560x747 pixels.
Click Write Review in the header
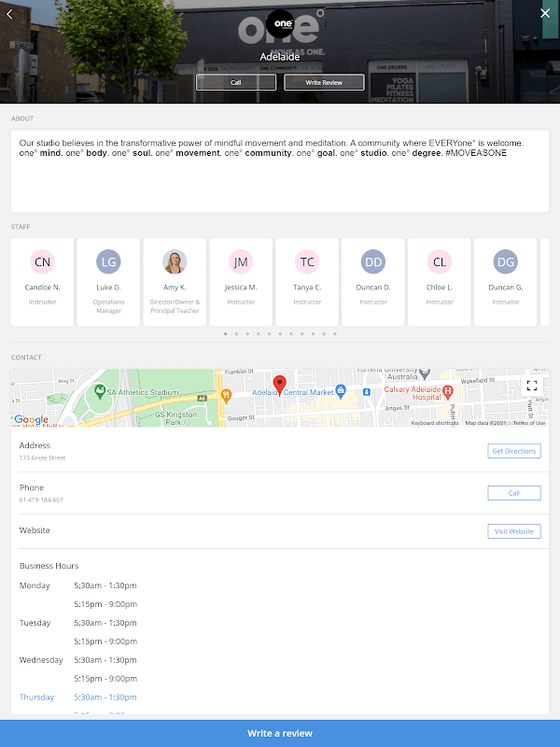point(324,82)
